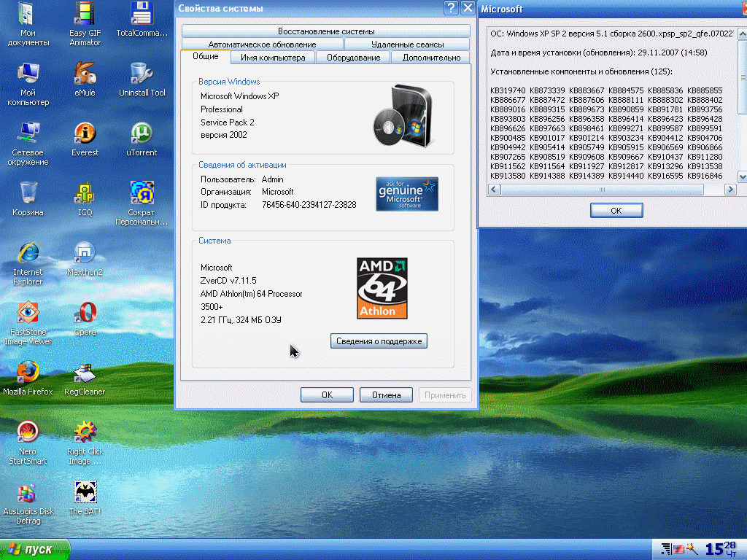Click the vertical scrollbar down arrow

[x=742, y=176]
